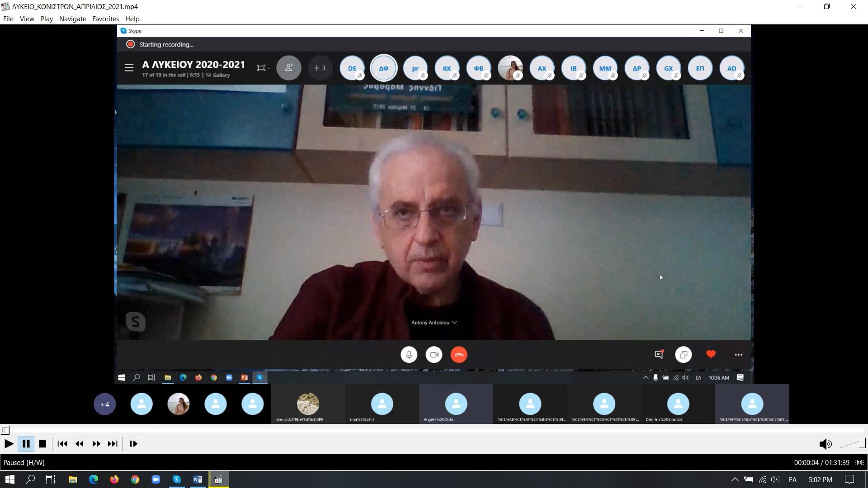
Task: Select live:.cid participant tile
Action: point(308,404)
